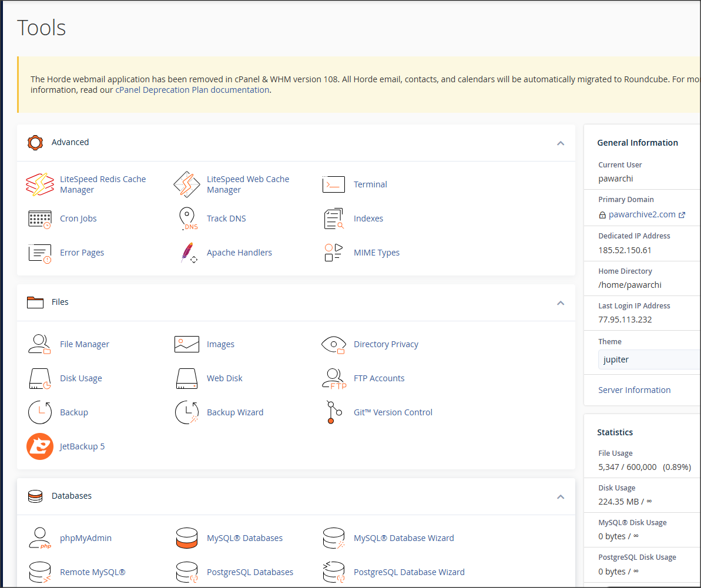Collapse the Advanced section
This screenshot has height=588, width=701.
point(560,143)
